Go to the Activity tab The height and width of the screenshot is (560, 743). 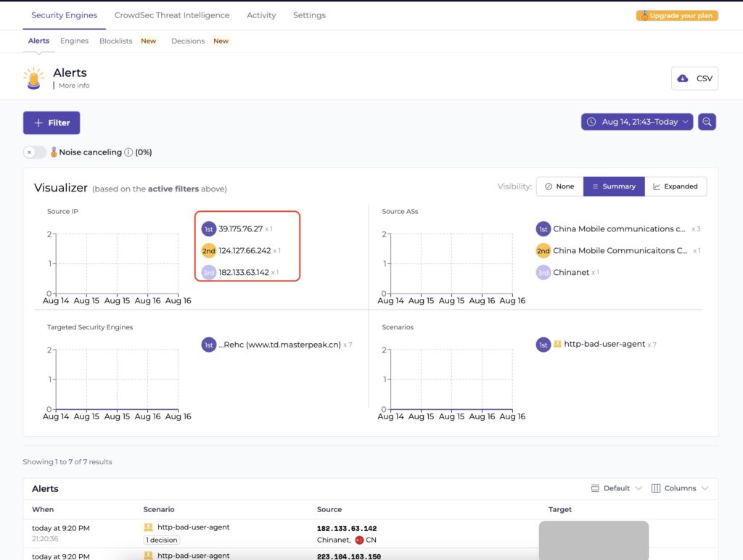pos(261,15)
